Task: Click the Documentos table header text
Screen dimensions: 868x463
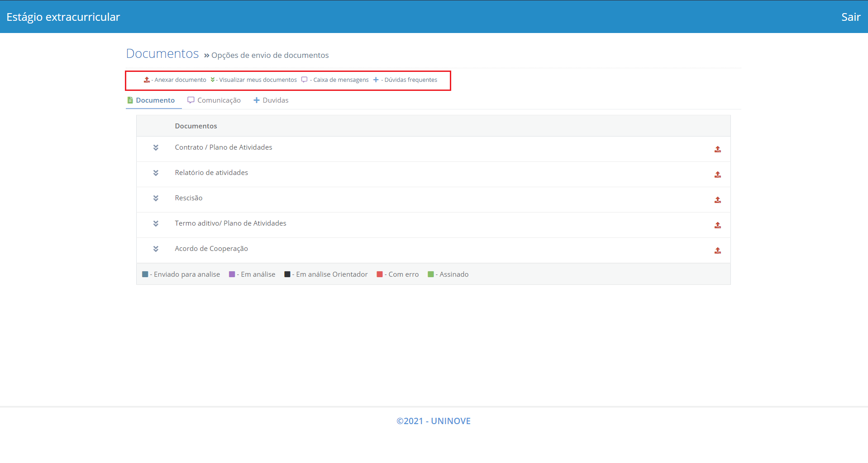Action: coord(196,126)
